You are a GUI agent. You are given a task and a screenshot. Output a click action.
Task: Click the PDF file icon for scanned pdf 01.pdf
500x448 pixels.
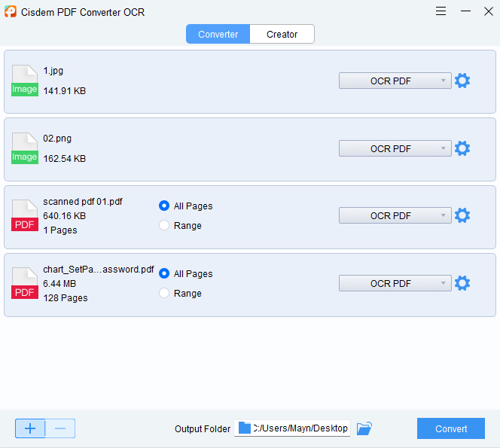click(x=25, y=215)
